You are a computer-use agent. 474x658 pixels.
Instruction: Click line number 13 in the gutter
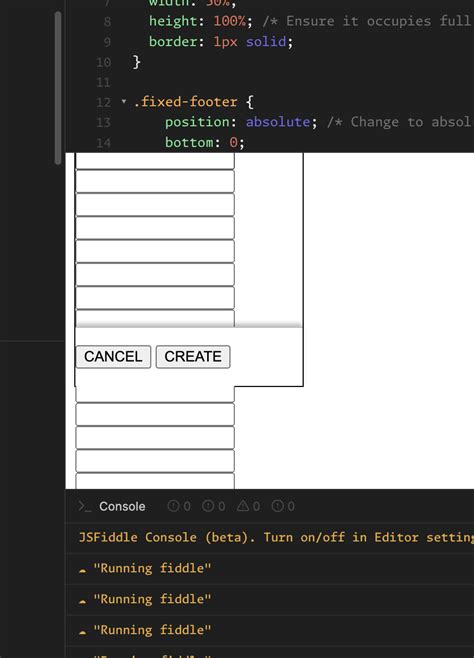tap(104, 122)
